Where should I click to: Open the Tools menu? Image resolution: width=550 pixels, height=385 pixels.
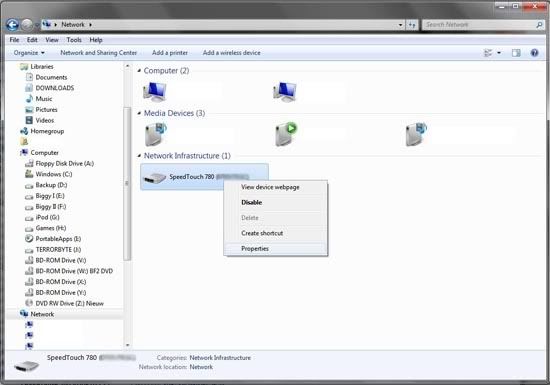click(74, 40)
